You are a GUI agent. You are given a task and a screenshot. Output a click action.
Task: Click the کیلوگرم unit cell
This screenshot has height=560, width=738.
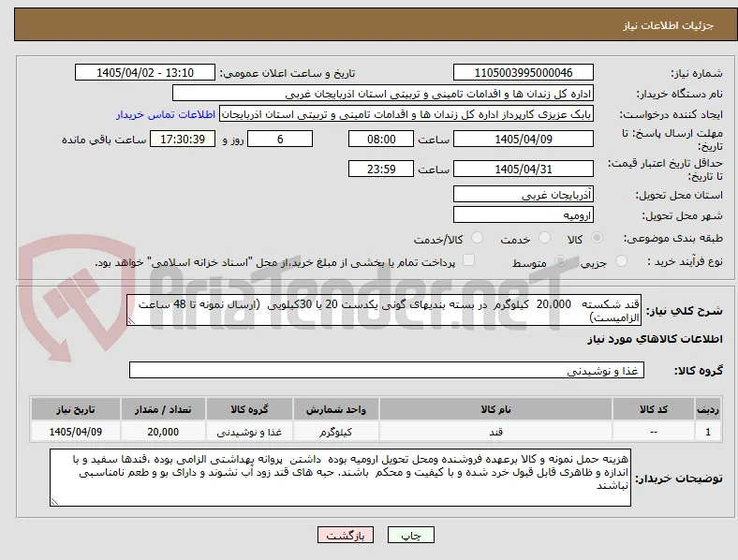tap(336, 432)
